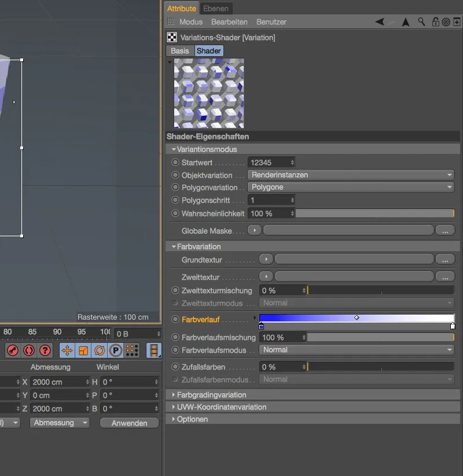Click the red key record icon
The image size is (463, 476).
coord(13,350)
